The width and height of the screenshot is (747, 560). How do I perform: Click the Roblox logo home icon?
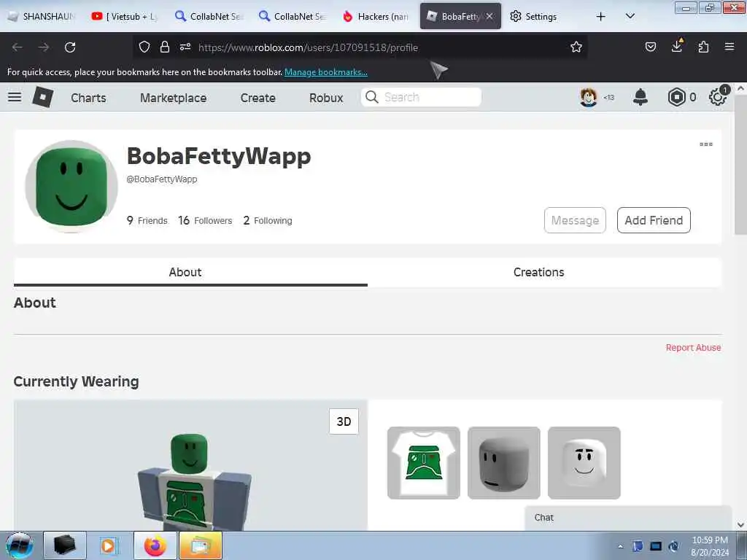coord(43,97)
